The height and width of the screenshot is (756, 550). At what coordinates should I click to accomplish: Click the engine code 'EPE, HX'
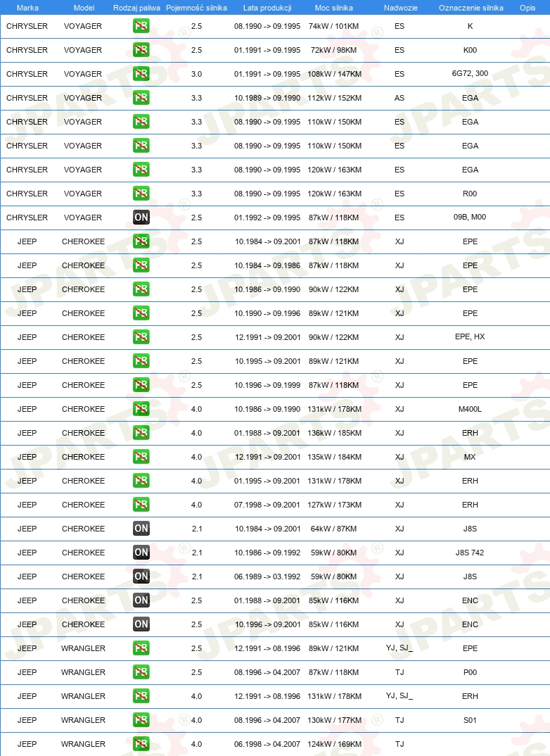470,336
